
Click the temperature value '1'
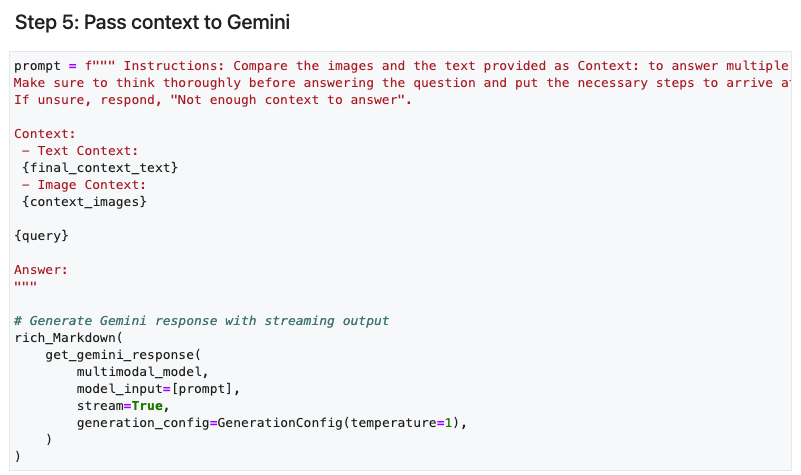point(449,422)
